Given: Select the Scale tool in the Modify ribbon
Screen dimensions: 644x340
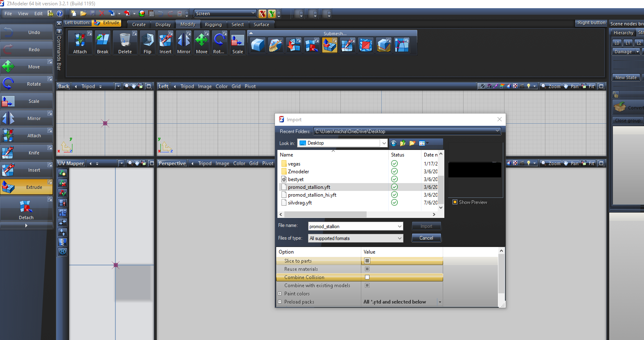Looking at the screenshot, I should 238,43.
